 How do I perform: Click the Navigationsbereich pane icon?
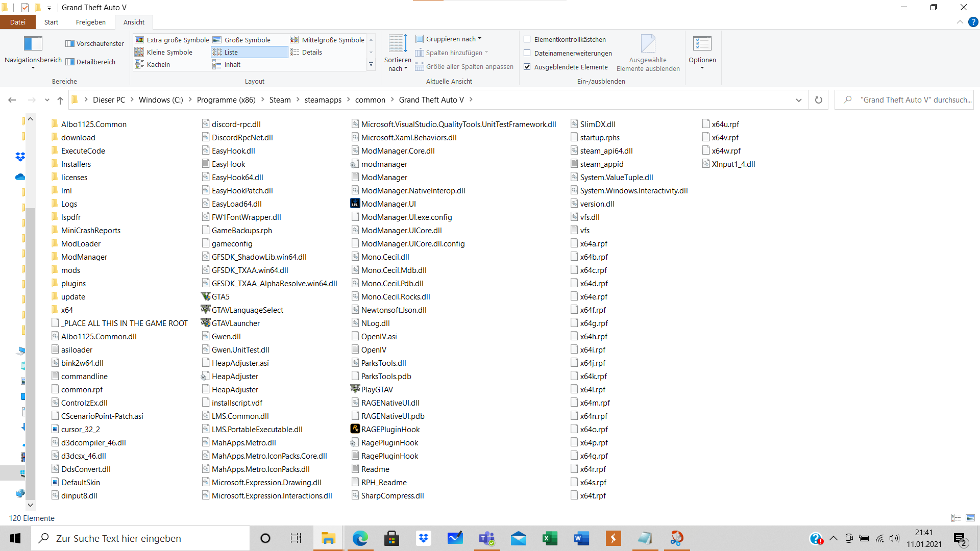click(x=33, y=44)
